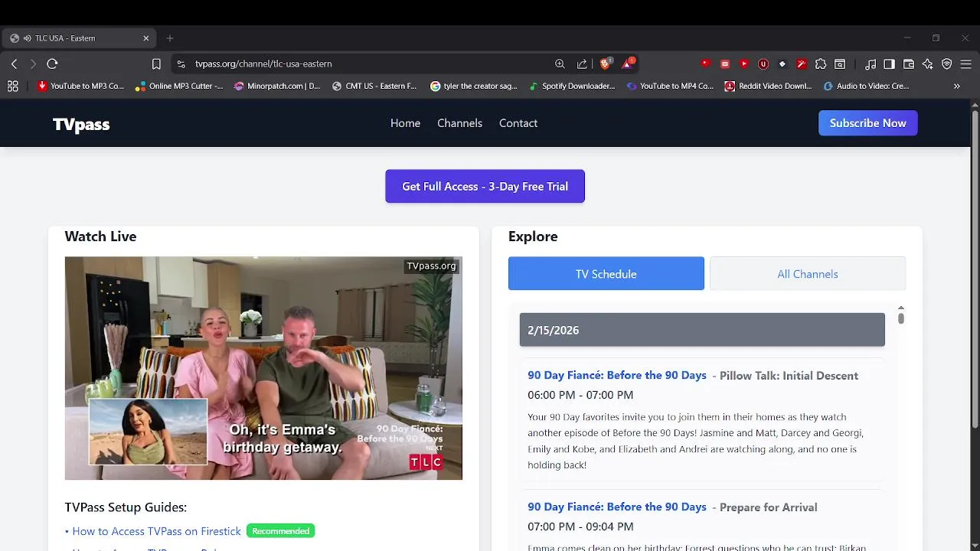Open the Channels navigation item
The width and height of the screenshot is (980, 551).
459,123
